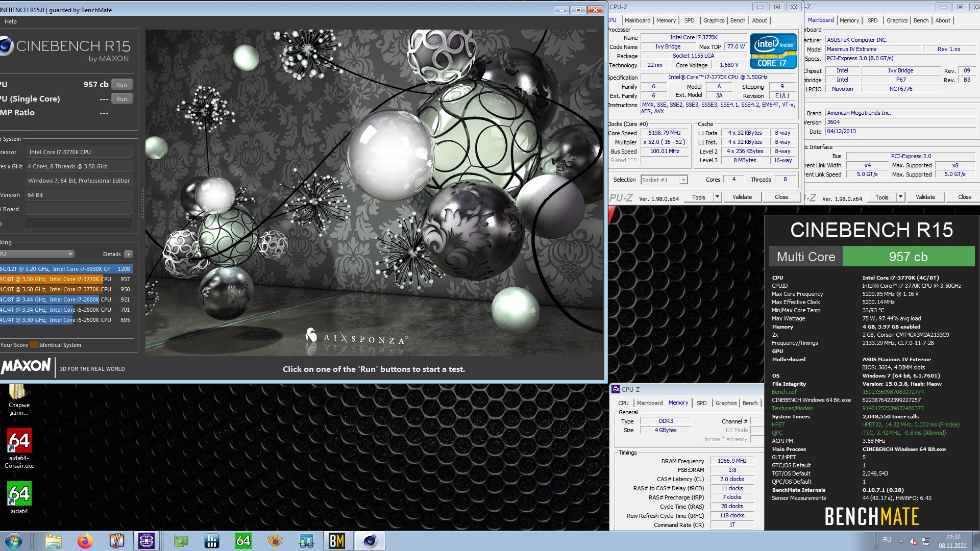This screenshot has height=551, width=980.
Task: Open the About tab in the CPU-Z Mainboard window
Action: coord(943,20)
